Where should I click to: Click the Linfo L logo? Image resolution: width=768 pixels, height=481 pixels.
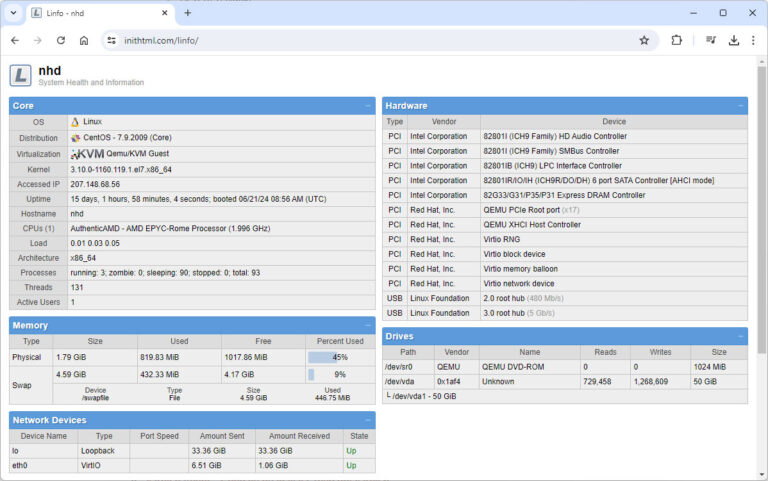pos(21,75)
